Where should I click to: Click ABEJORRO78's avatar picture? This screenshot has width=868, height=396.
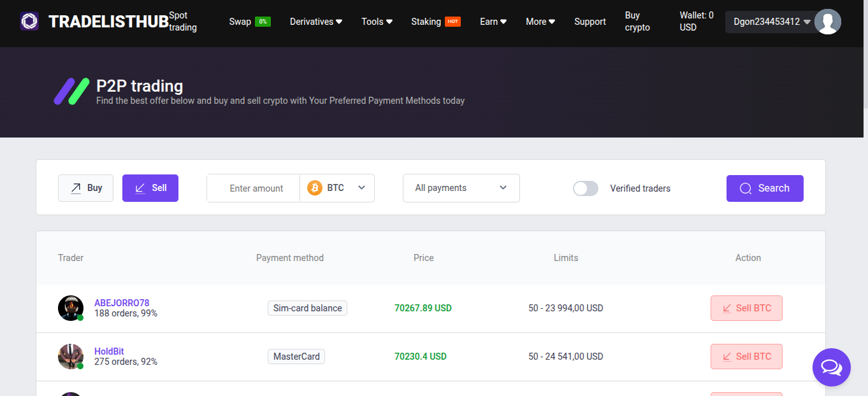[x=71, y=308]
